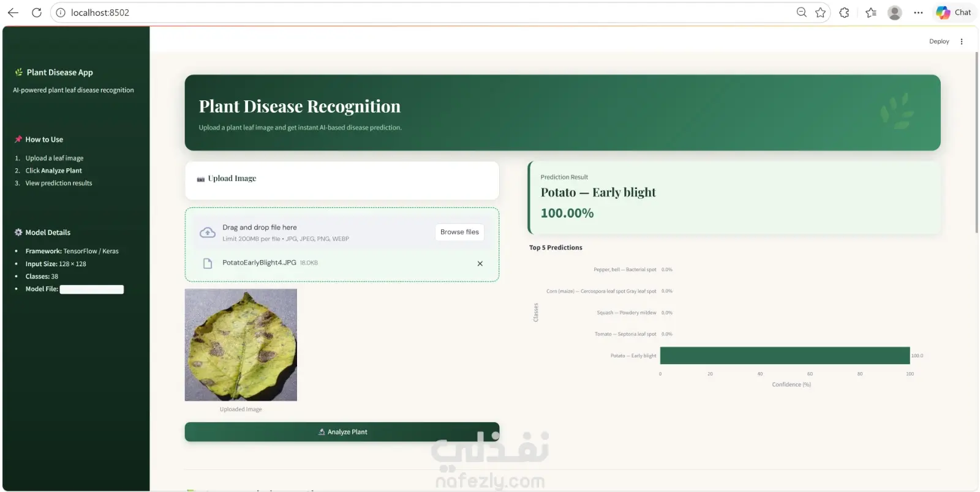Click the leaf icon beside Plant Disease App
980x492 pixels.
click(x=18, y=72)
